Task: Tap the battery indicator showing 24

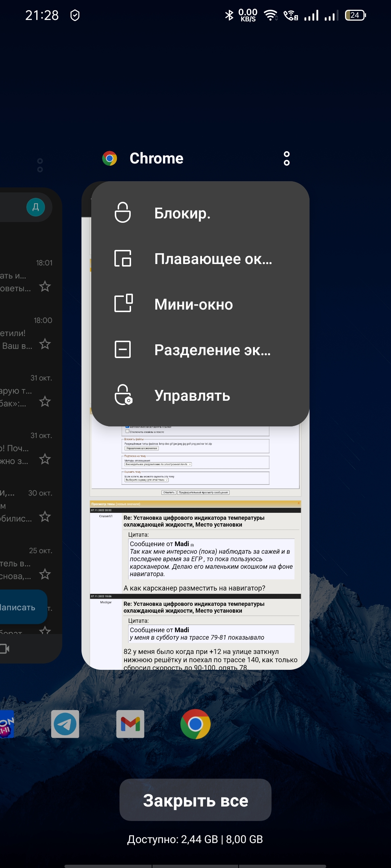Action: [356, 15]
